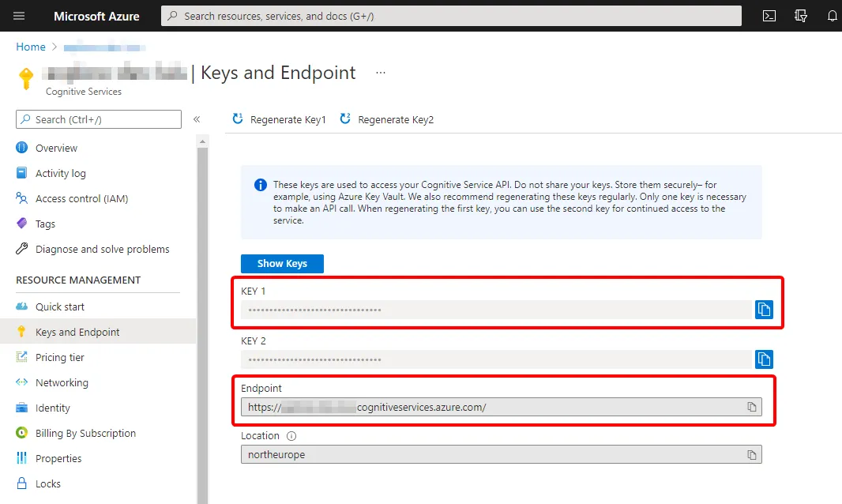Copy KEY 1 to clipboard

tap(764, 310)
